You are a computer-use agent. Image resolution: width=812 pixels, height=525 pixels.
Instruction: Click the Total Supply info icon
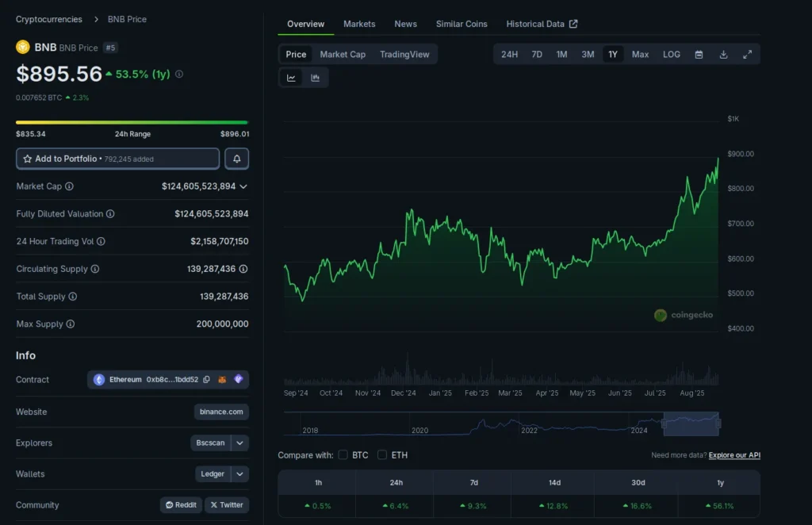point(73,296)
